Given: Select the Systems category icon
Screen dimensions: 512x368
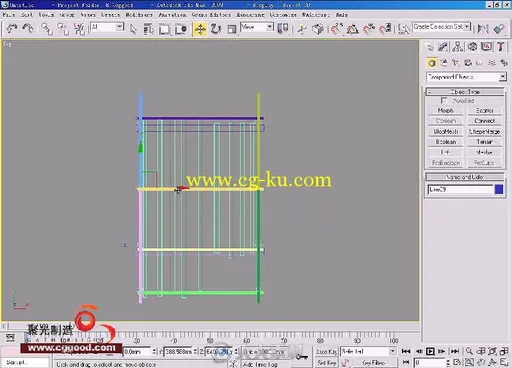Looking at the screenshot, I should click(x=504, y=63).
